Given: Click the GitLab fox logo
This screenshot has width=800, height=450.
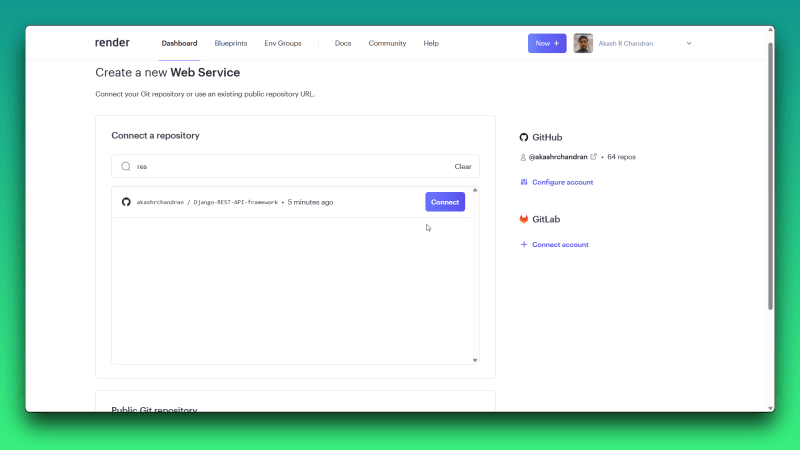Looking at the screenshot, I should pos(523,219).
